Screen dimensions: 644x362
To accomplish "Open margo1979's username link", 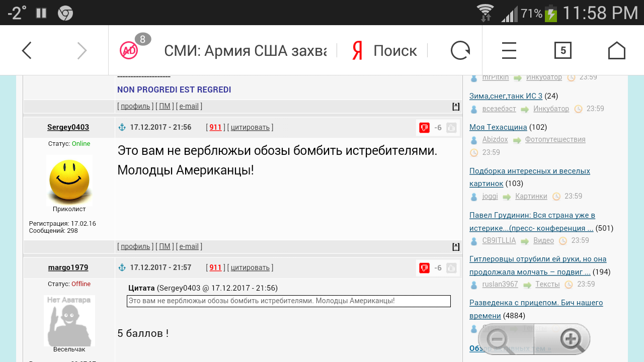I will [68, 267].
